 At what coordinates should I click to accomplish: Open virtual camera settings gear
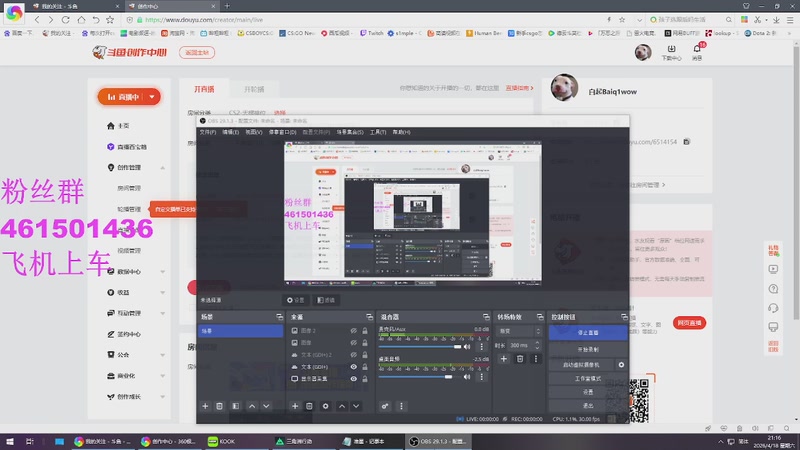click(x=621, y=365)
